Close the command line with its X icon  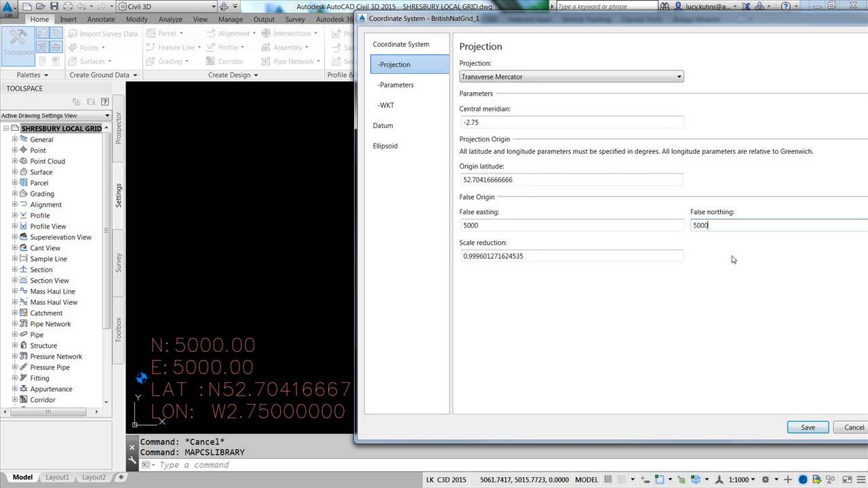[132, 447]
